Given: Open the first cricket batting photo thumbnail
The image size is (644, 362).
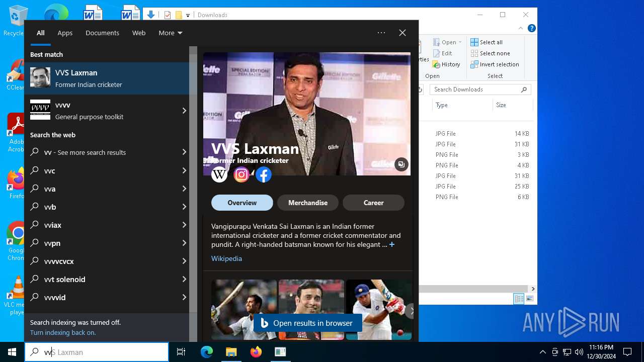Looking at the screenshot, I should point(244,310).
